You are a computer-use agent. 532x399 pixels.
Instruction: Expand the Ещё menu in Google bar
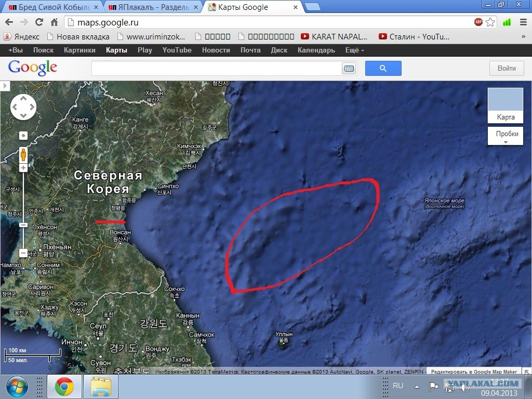354,50
